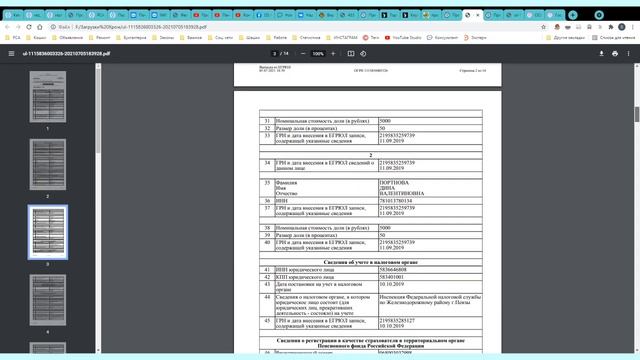Go back to the previous page
This screenshot has width=640, height=360.
(7, 27)
